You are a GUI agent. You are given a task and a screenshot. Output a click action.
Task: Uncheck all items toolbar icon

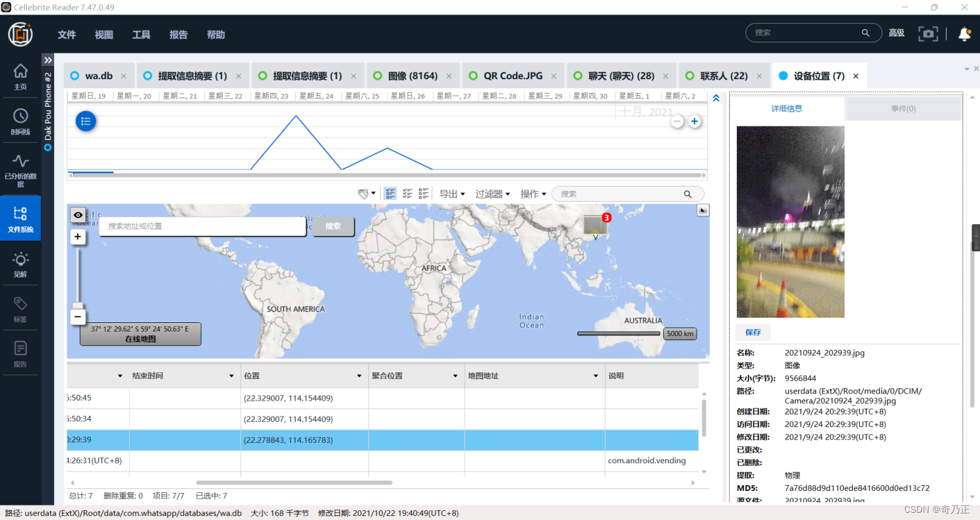(407, 194)
